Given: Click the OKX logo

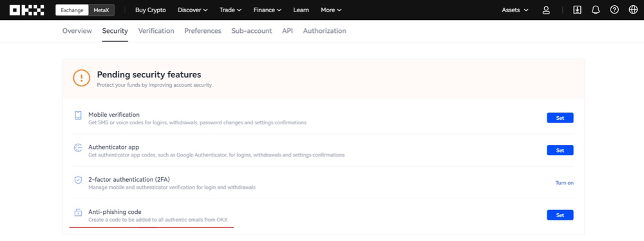Looking at the screenshot, I should click(26, 10).
